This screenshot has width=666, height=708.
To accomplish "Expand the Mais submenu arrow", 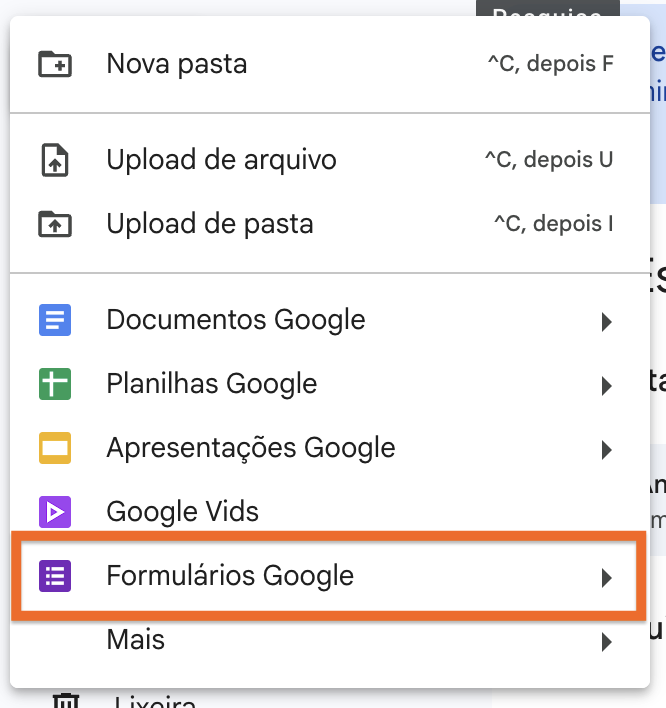I will pyautogui.click(x=606, y=641).
